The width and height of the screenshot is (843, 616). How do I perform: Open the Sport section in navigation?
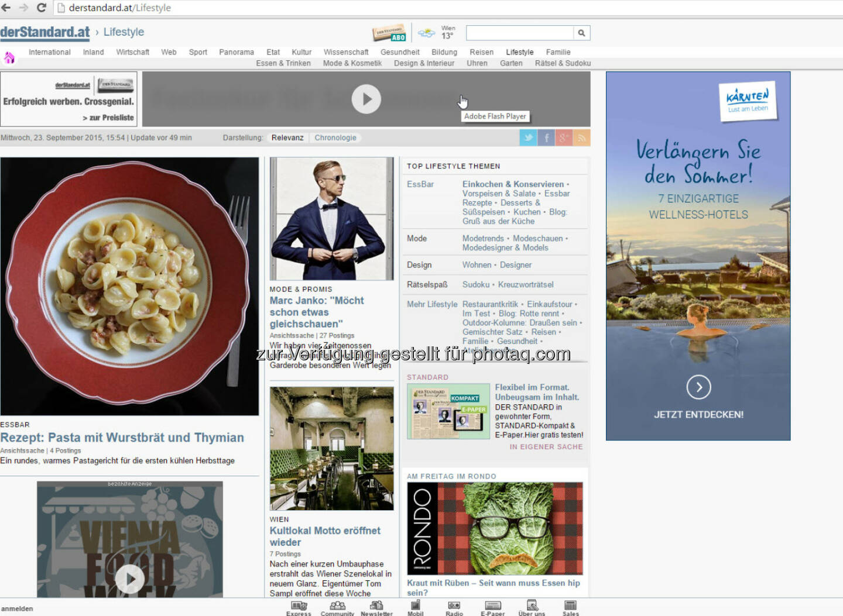[198, 52]
